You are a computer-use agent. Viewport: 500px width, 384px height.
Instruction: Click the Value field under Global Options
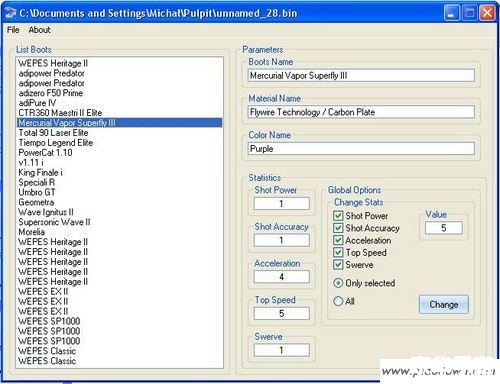point(444,228)
